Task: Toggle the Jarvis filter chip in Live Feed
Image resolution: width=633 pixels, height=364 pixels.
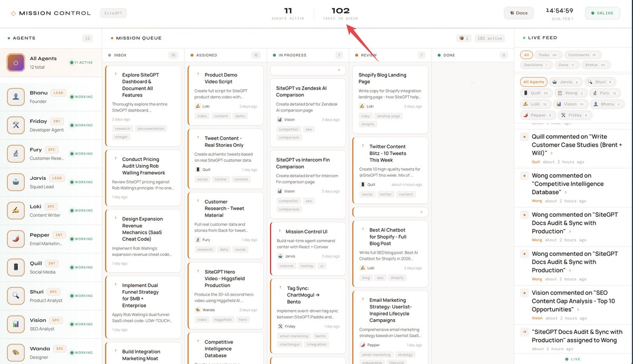Action: point(566,82)
